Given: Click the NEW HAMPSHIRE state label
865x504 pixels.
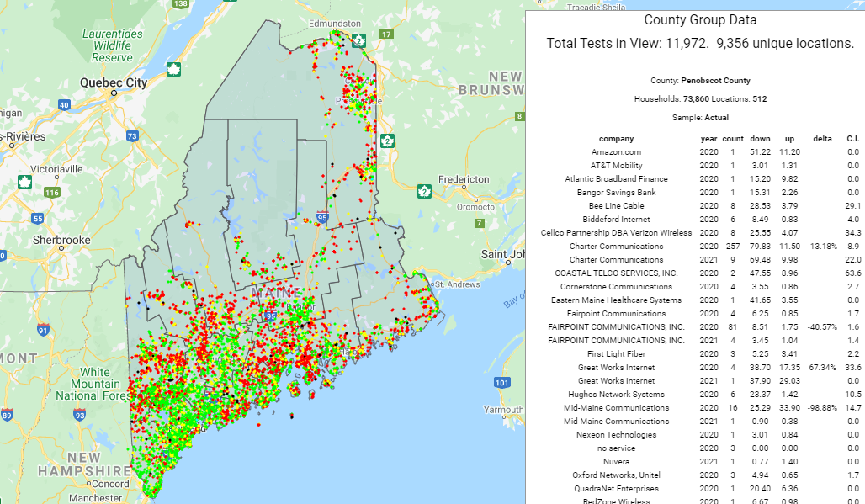Looking at the screenshot, I should click(84, 464).
